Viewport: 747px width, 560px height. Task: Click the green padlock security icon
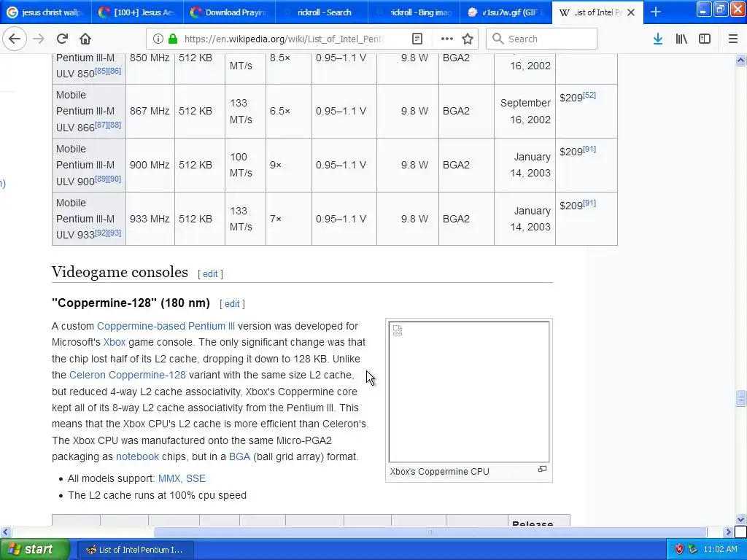tap(173, 39)
